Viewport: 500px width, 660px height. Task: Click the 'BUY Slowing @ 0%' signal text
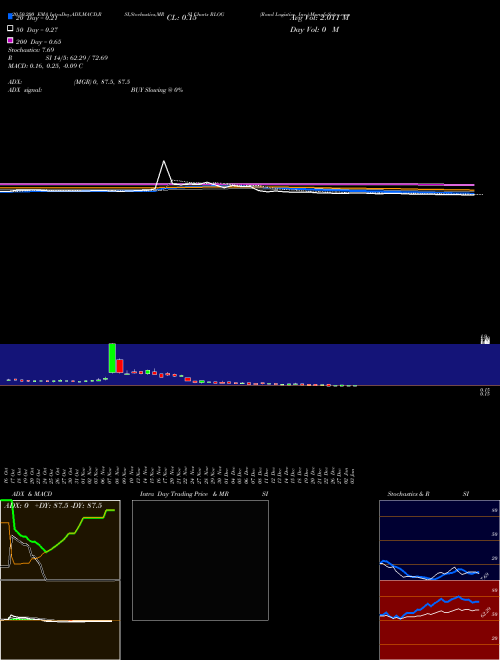tap(157, 90)
